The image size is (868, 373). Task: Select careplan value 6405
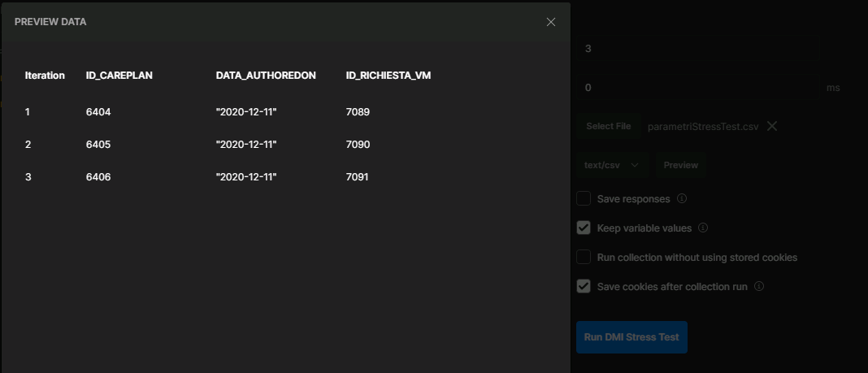click(x=98, y=145)
